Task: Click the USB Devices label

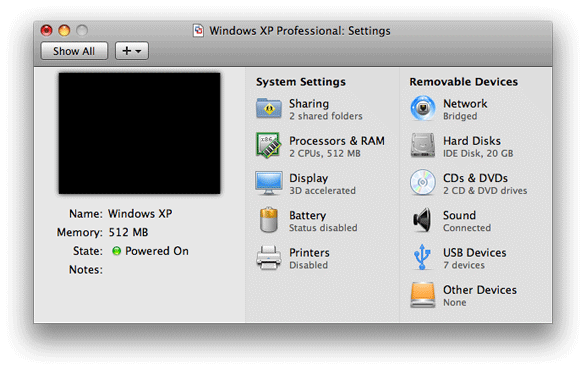Action: click(x=475, y=253)
